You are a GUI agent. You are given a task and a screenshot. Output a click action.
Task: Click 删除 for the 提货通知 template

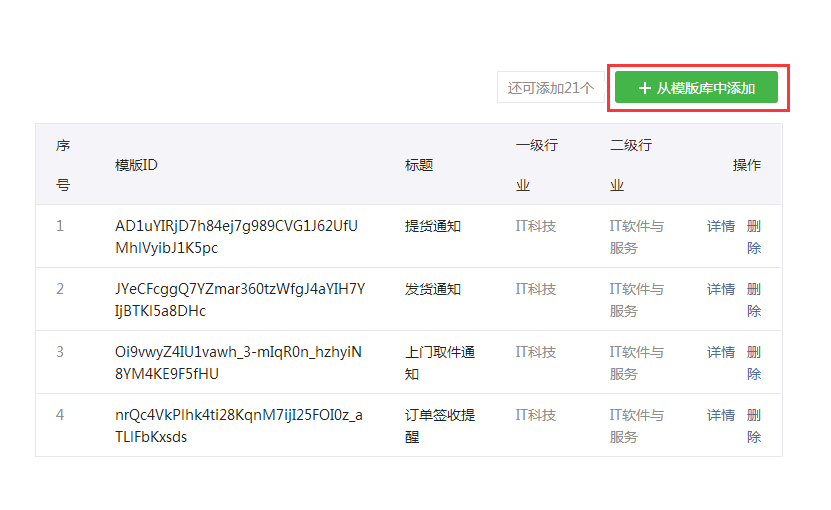coord(754,237)
